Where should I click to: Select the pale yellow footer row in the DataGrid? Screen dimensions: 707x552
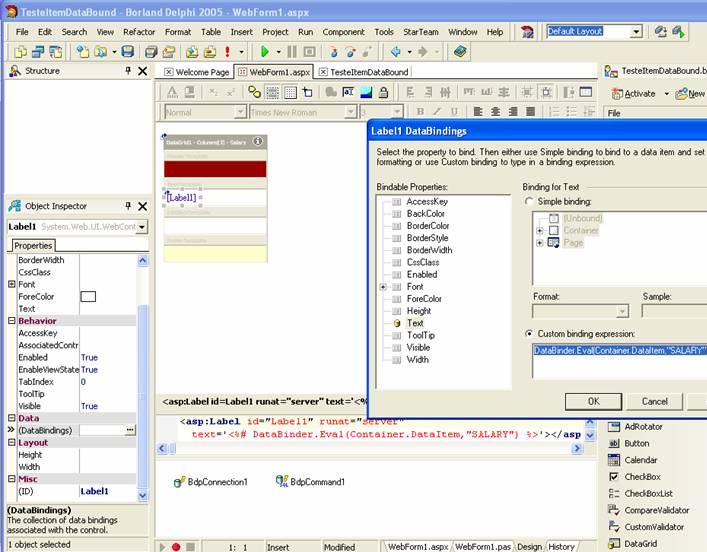pos(215,253)
